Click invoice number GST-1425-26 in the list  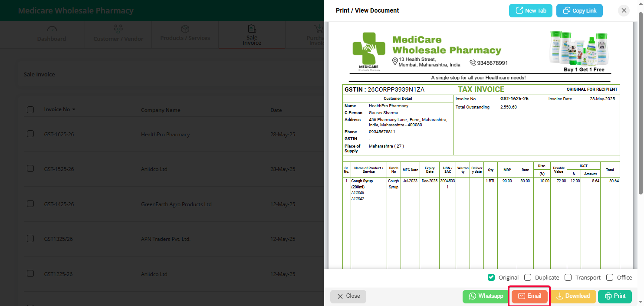pyautogui.click(x=59, y=204)
